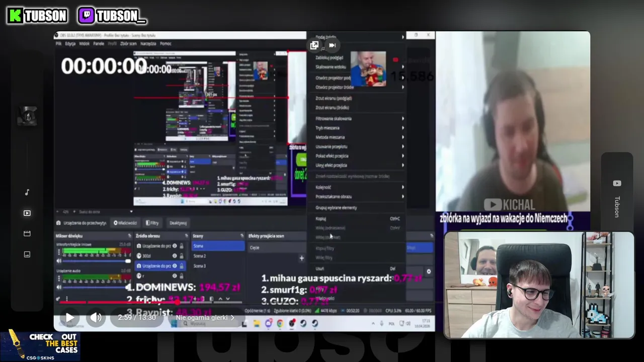
Task: Select Grupuj wybrane elementy entry
Action: 356,208
